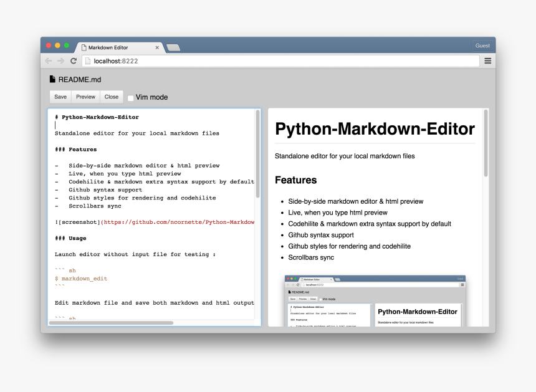536x392 pixels.
Task: Click 'Edit markdown file and save' line in the editor
Action: coord(155,303)
